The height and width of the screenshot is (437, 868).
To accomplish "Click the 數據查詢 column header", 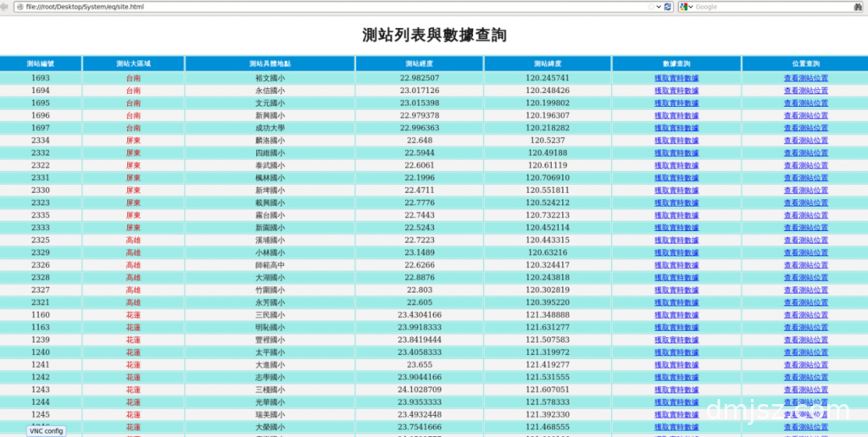I will click(676, 64).
